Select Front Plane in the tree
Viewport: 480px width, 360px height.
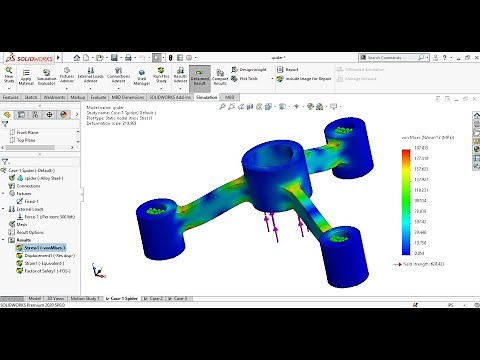click(24, 132)
